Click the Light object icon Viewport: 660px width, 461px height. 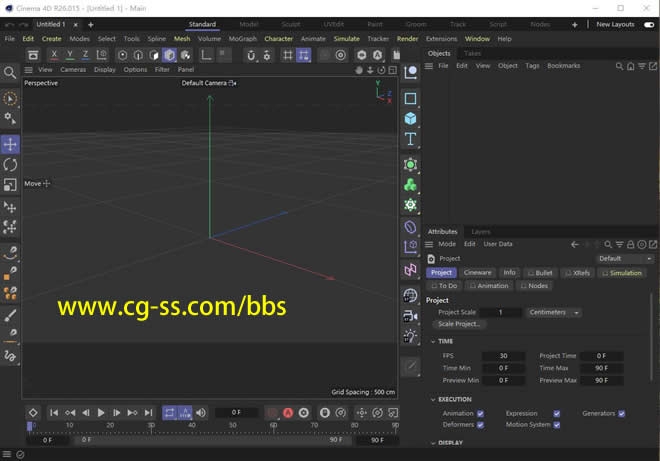point(410,337)
